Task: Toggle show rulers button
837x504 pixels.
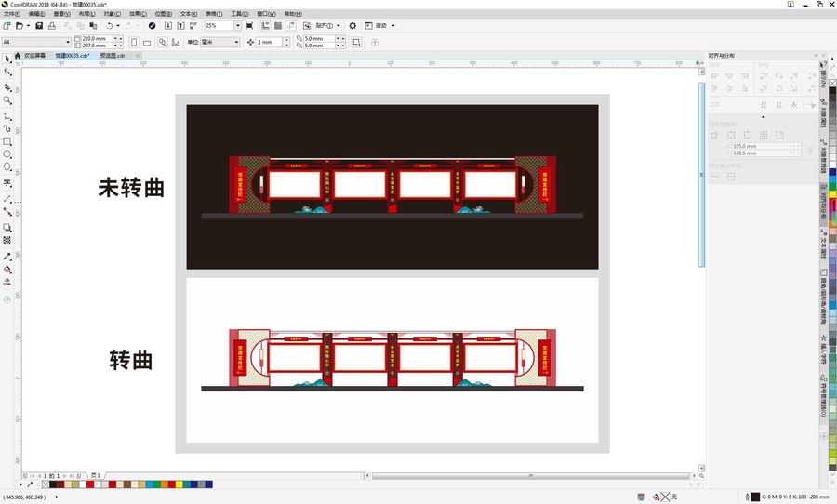Action: pyautogui.click(x=265, y=26)
